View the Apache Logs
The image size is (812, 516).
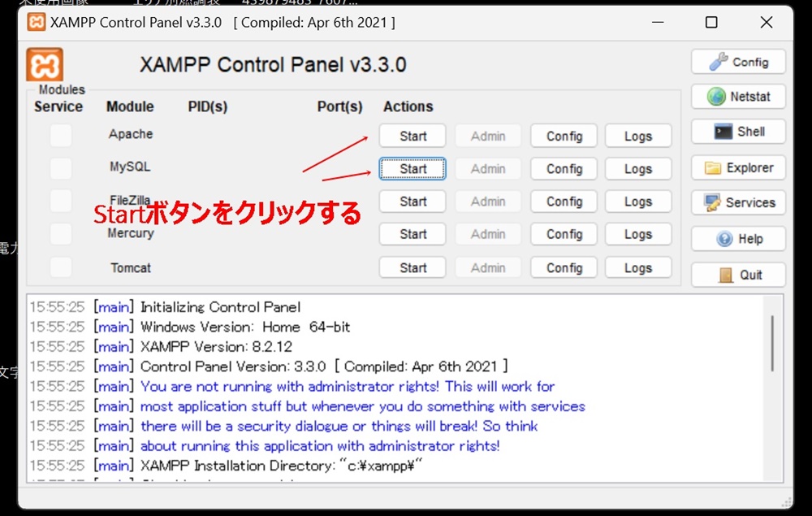(x=638, y=136)
